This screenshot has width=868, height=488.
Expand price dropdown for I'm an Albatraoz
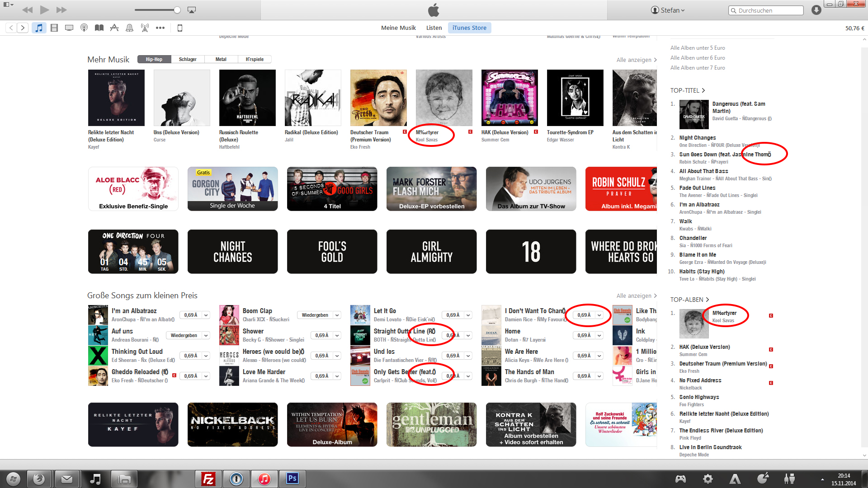click(206, 315)
